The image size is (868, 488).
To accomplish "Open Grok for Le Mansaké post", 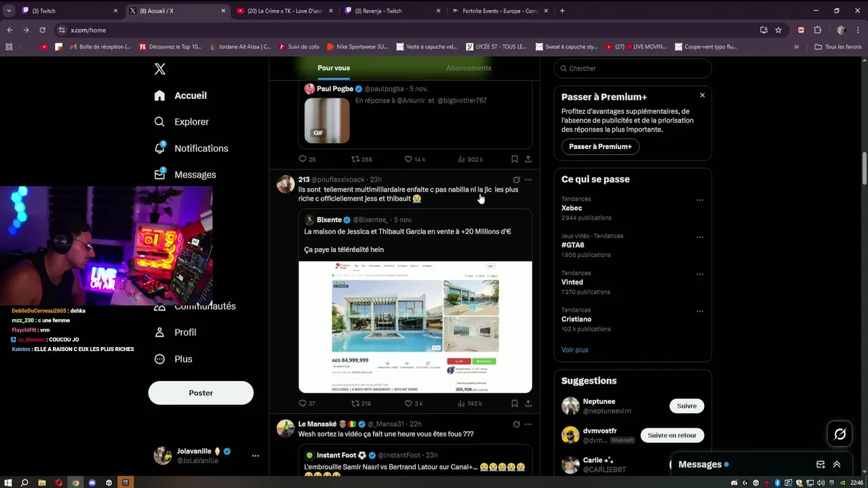I will (x=516, y=424).
